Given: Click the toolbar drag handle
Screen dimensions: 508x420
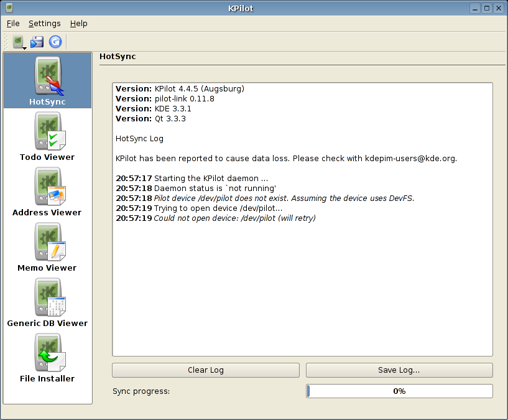Looking at the screenshot, I should [x=6, y=42].
